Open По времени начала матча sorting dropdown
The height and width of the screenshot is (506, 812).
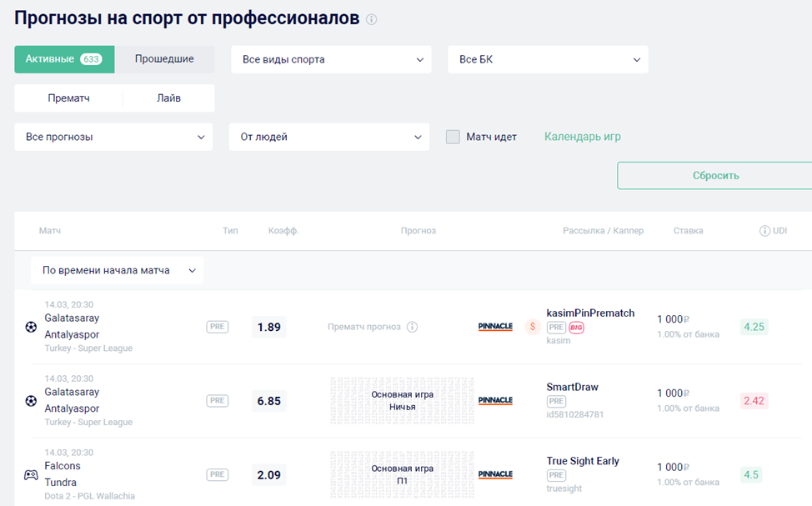click(118, 270)
